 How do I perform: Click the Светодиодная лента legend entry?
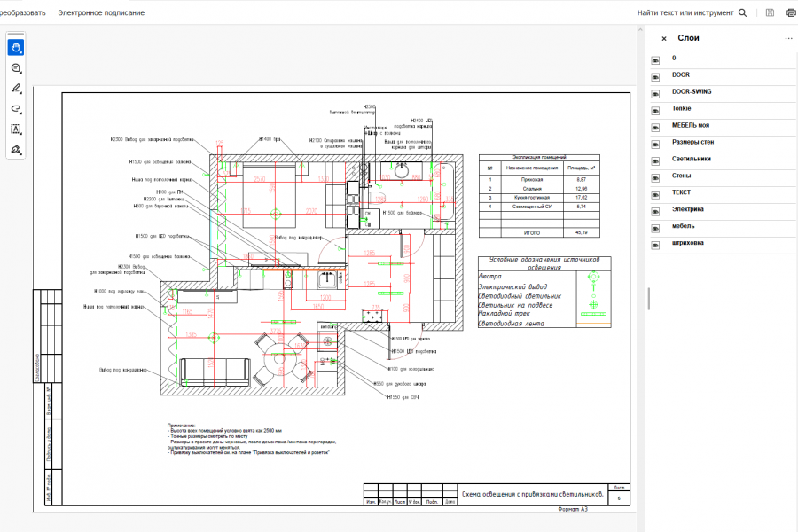[x=511, y=324]
